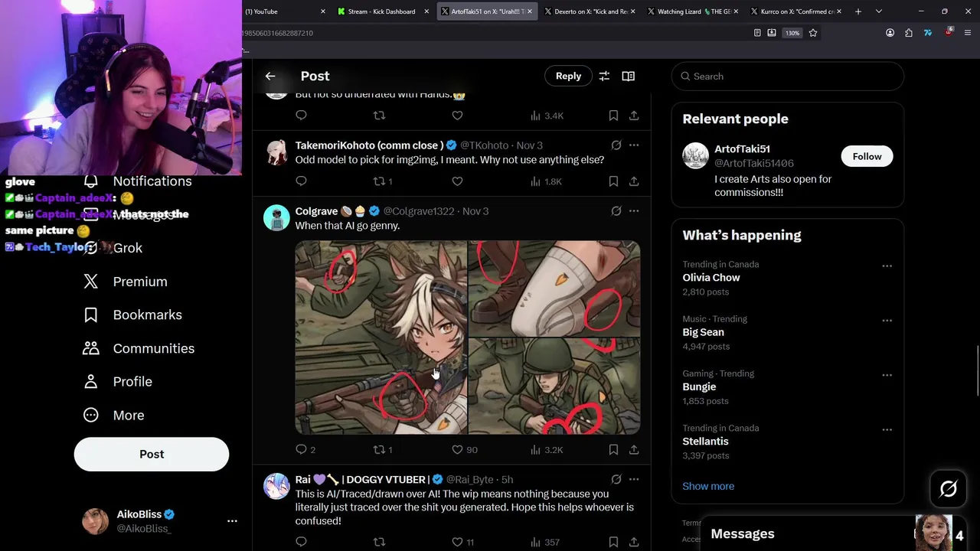This screenshot has height=551, width=980.
Task: Open the Grok floating button
Action: tap(948, 489)
